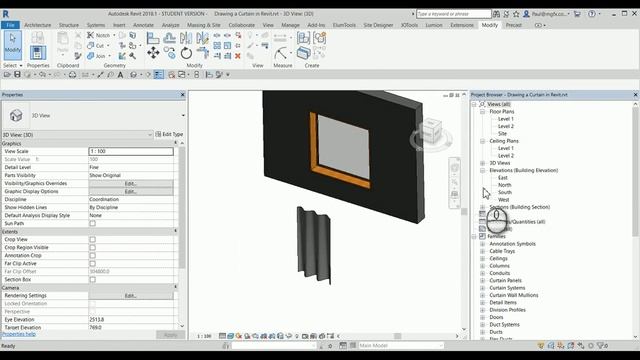Select the Mirror - Pick Axis tool
The height and width of the screenshot is (360, 640).
coord(186,38)
